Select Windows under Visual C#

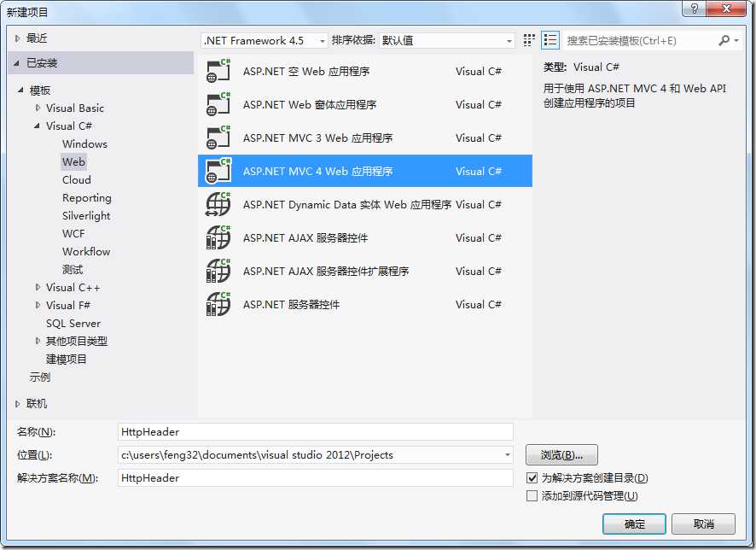pos(84,143)
